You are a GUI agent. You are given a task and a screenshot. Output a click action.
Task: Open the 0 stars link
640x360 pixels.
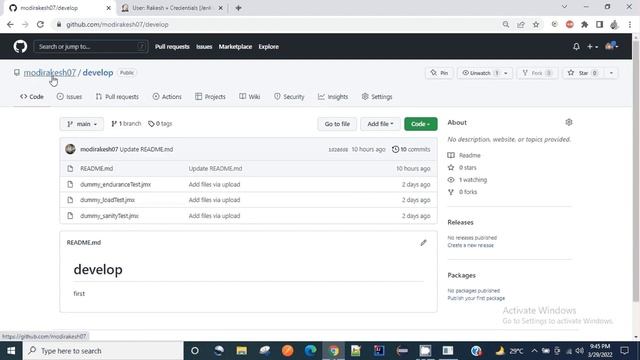point(467,168)
